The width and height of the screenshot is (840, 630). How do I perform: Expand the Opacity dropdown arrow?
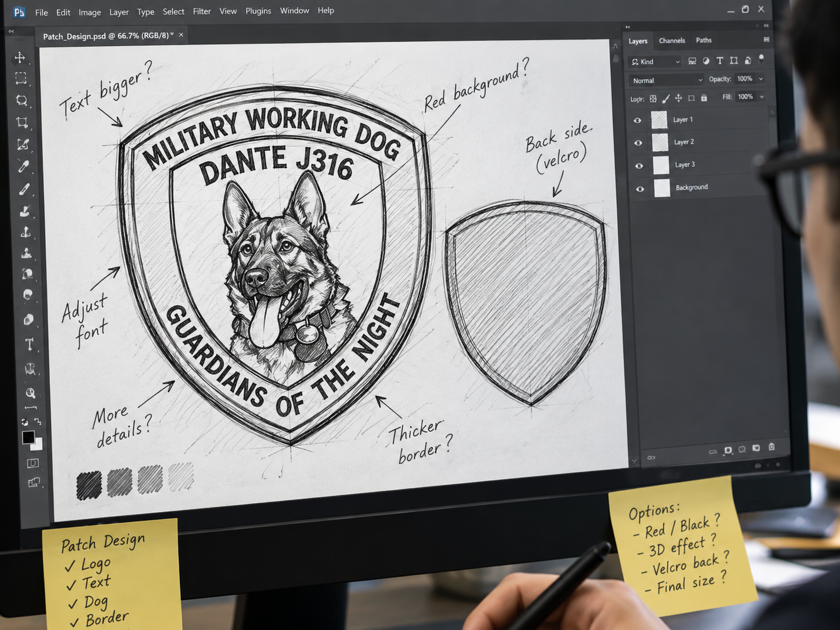761,79
